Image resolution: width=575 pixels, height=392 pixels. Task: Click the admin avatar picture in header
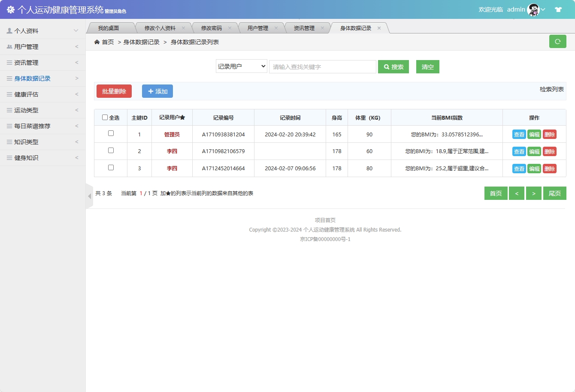(x=533, y=9)
